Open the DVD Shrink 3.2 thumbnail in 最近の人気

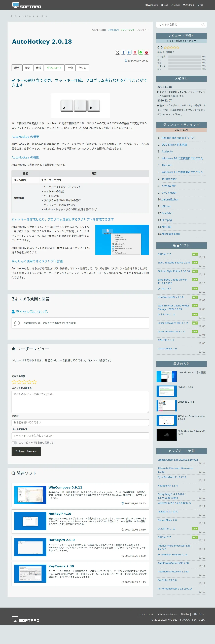166,377
